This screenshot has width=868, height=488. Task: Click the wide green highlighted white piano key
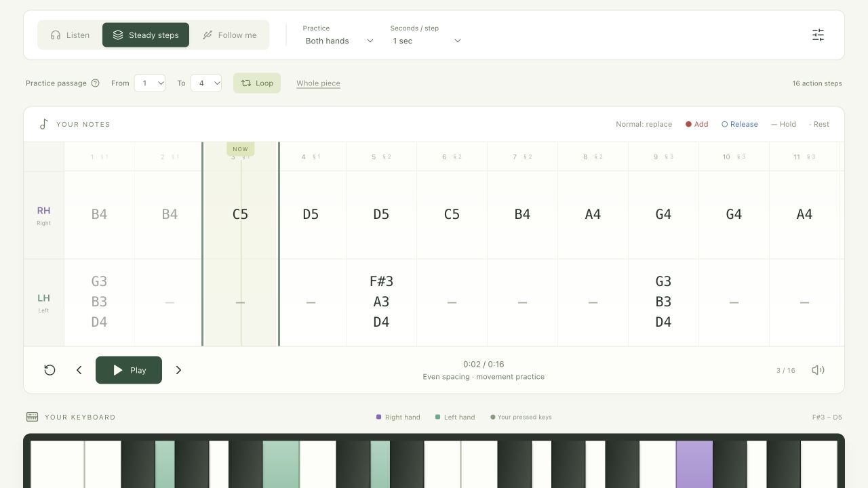(x=281, y=464)
